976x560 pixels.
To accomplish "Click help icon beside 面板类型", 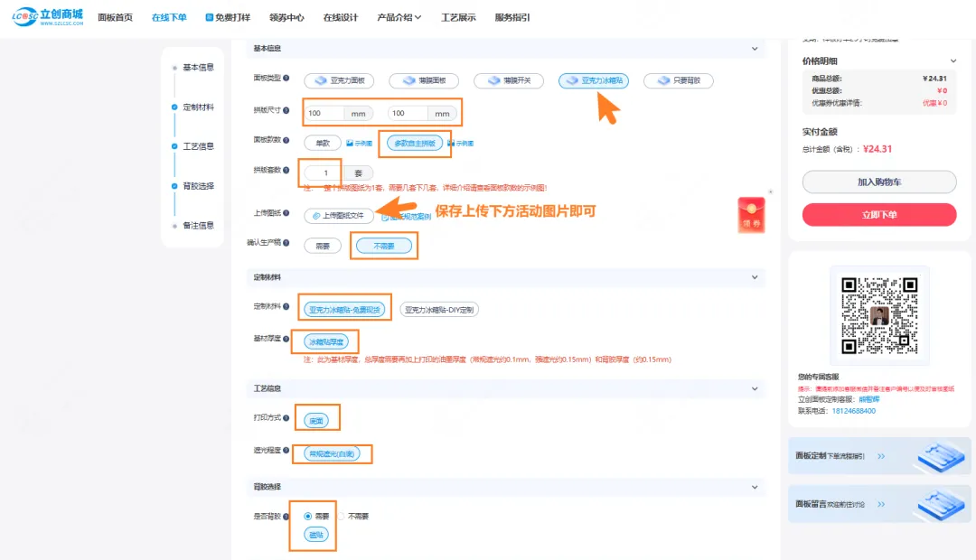I will click(286, 79).
